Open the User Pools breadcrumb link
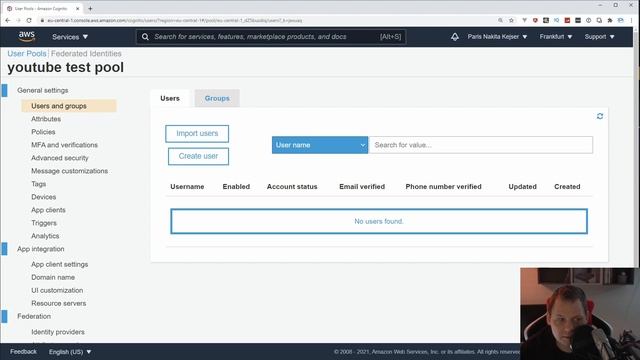The height and width of the screenshot is (360, 640). click(x=27, y=53)
